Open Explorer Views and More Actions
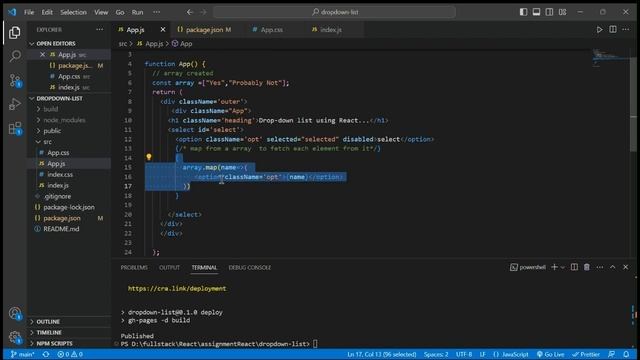 pos(100,29)
